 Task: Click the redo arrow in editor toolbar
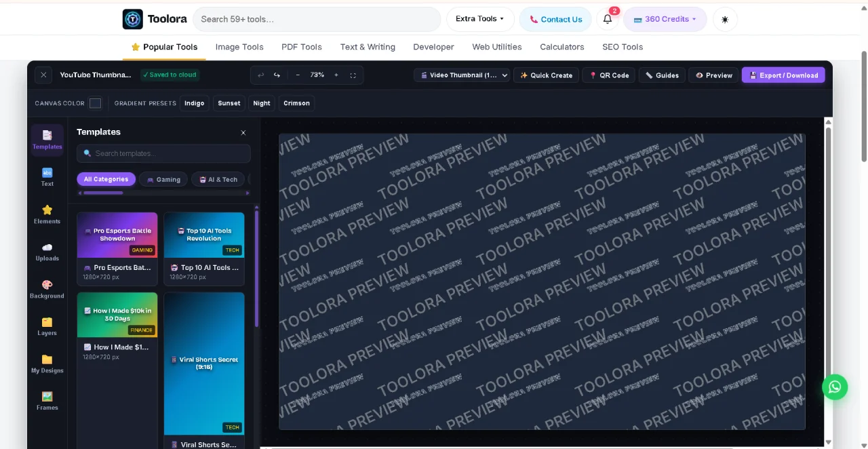pyautogui.click(x=277, y=75)
